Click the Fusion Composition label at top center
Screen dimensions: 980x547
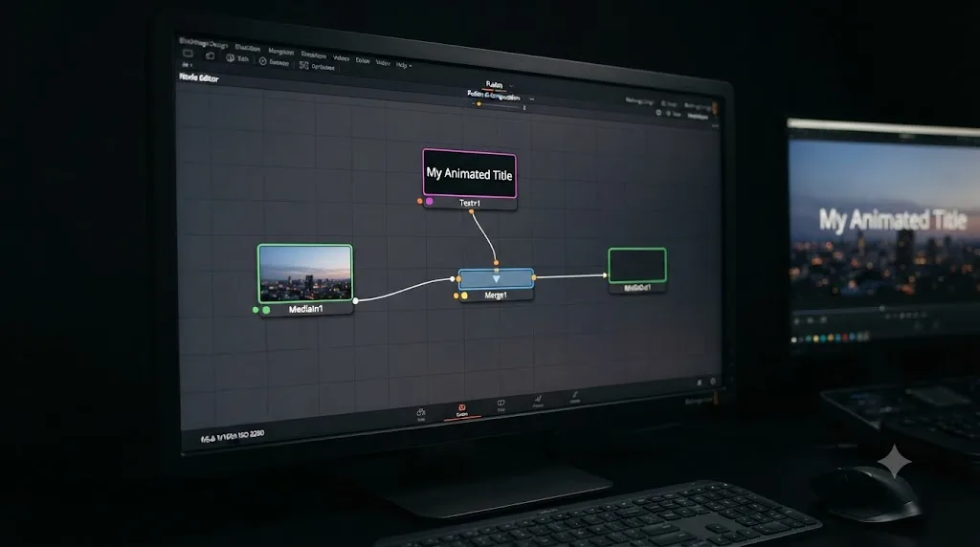click(493, 97)
